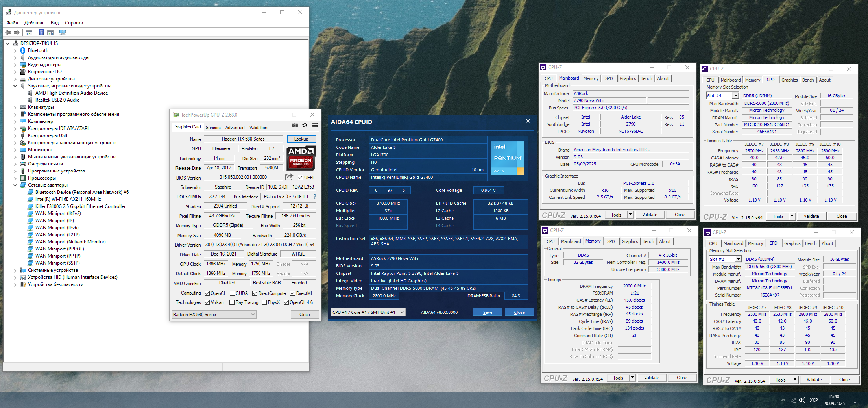Click the Bus Interface question mark in GPU-Z
The width and height of the screenshot is (868, 408).
tap(314, 197)
